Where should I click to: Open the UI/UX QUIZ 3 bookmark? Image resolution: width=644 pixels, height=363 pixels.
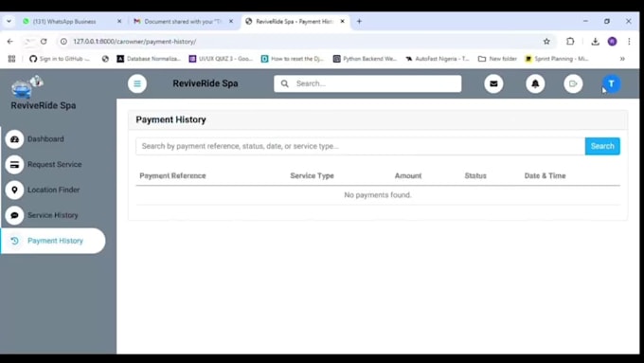coord(221,59)
